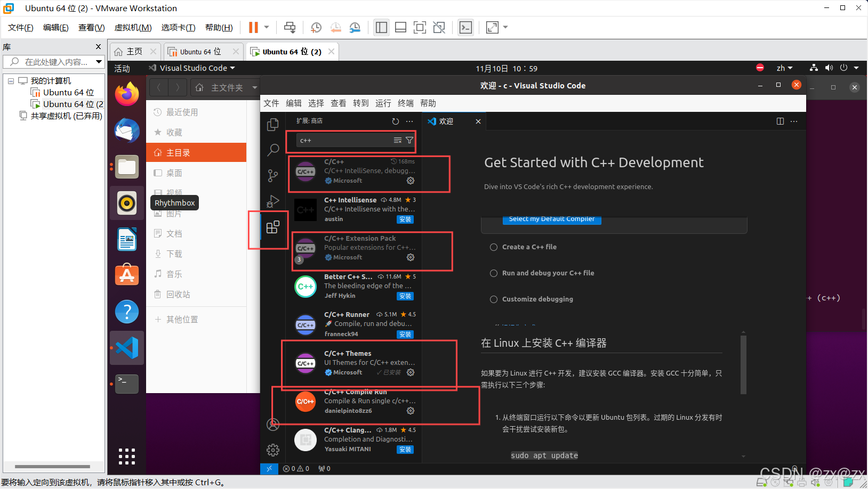868x489 pixels.
Task: Open the VMware 虚拟机(M) menu
Action: (133, 27)
